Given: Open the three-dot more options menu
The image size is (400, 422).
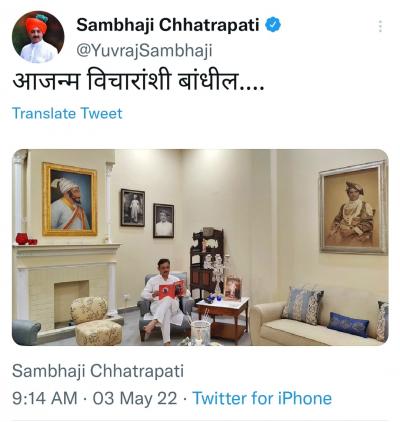Looking at the screenshot, I should (x=380, y=26).
